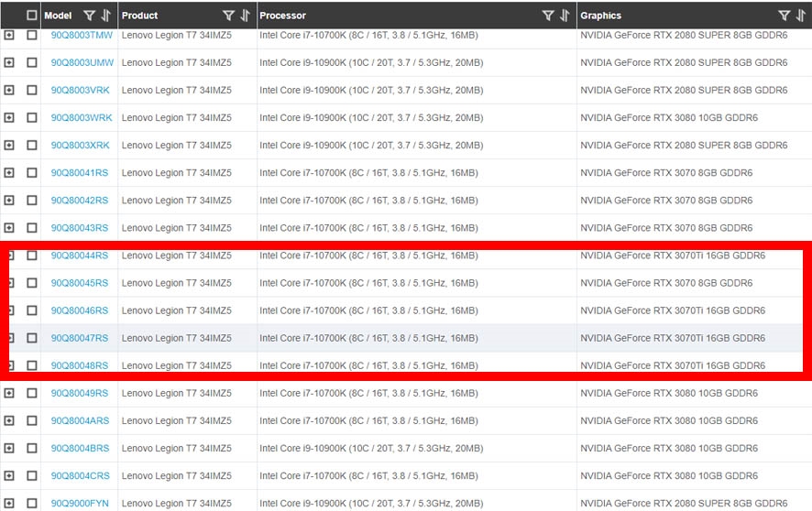Tick the checkbox beside 90Q80041RS

(x=31, y=172)
